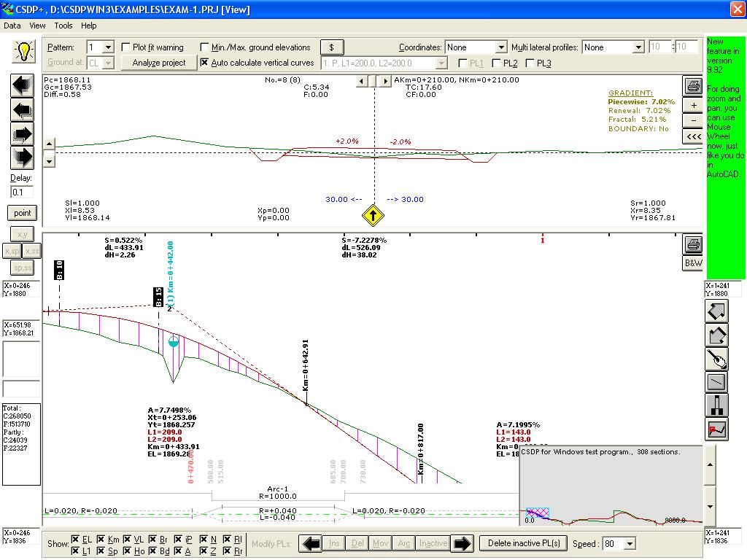The width and height of the screenshot is (747, 560).
Task: Open the View menu
Action: [37, 26]
